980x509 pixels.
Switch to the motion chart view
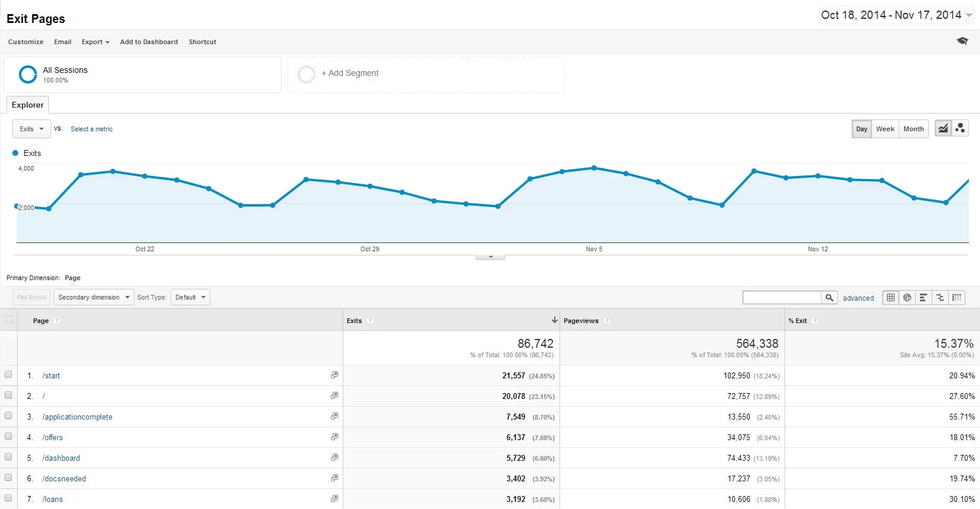[x=960, y=128]
